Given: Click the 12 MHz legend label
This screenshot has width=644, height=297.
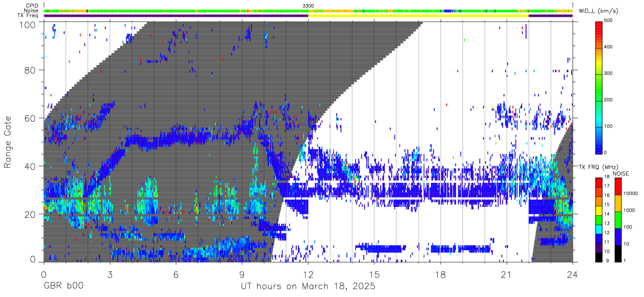Looking at the screenshot, I should [607, 233].
